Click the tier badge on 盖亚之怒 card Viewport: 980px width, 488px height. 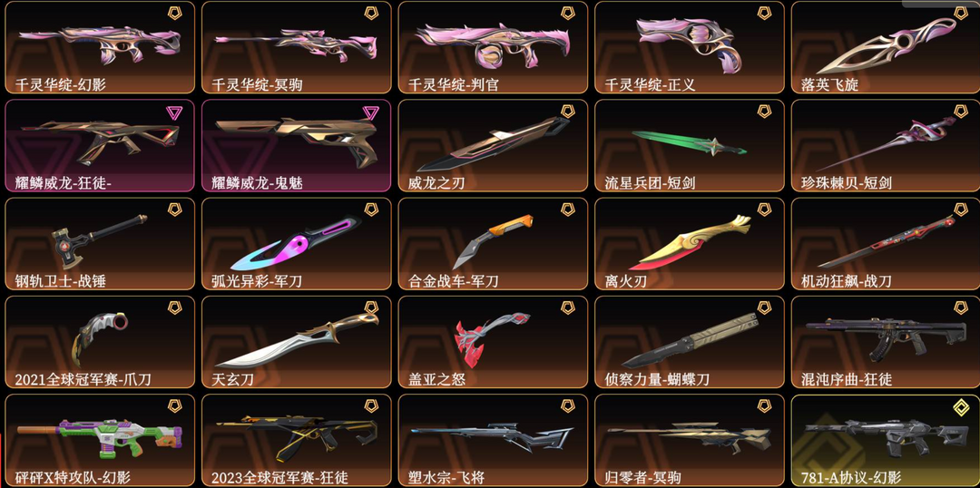(567, 307)
